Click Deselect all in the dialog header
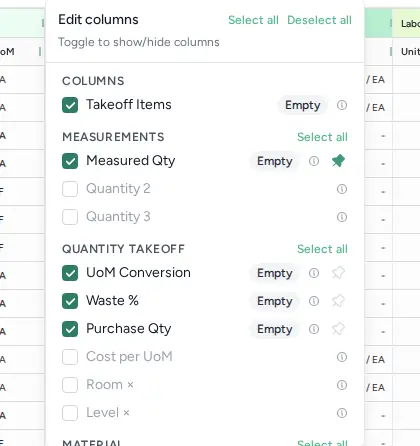420x446 pixels. [319, 20]
